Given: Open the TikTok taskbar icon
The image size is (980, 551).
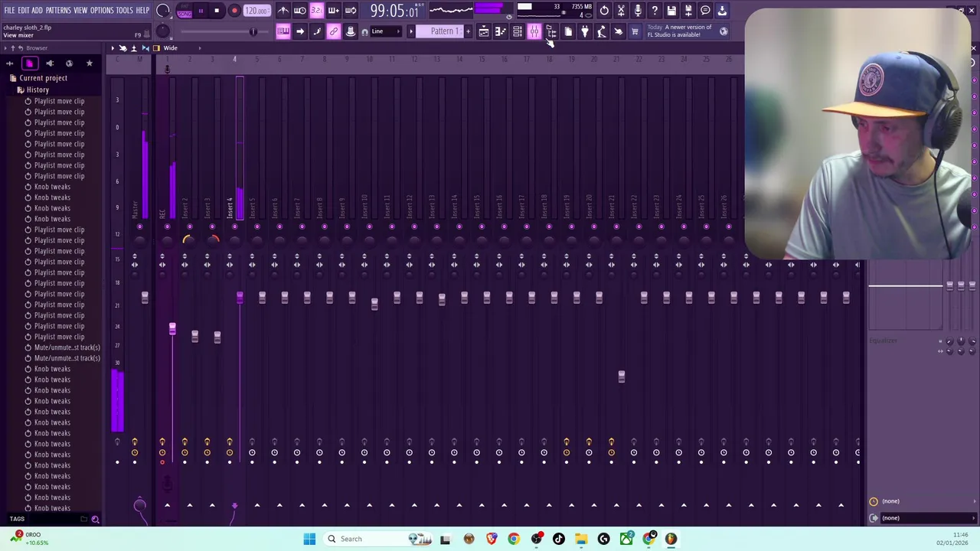Looking at the screenshot, I should (559, 539).
